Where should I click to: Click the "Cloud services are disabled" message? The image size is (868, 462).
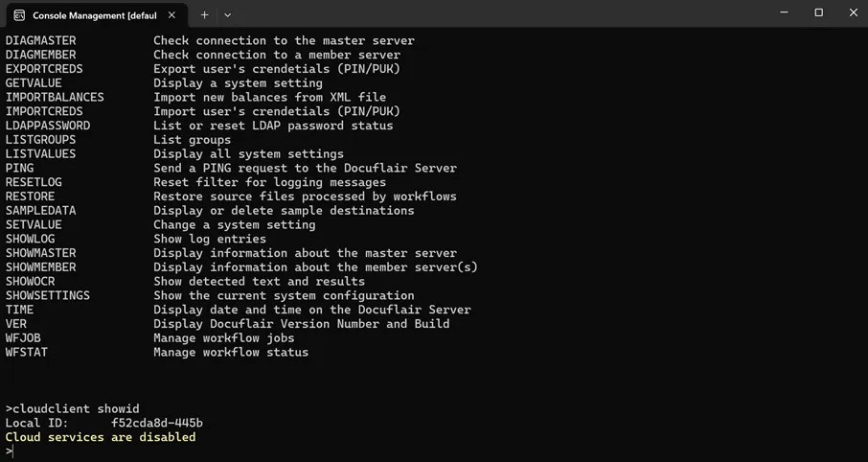pyautogui.click(x=101, y=437)
